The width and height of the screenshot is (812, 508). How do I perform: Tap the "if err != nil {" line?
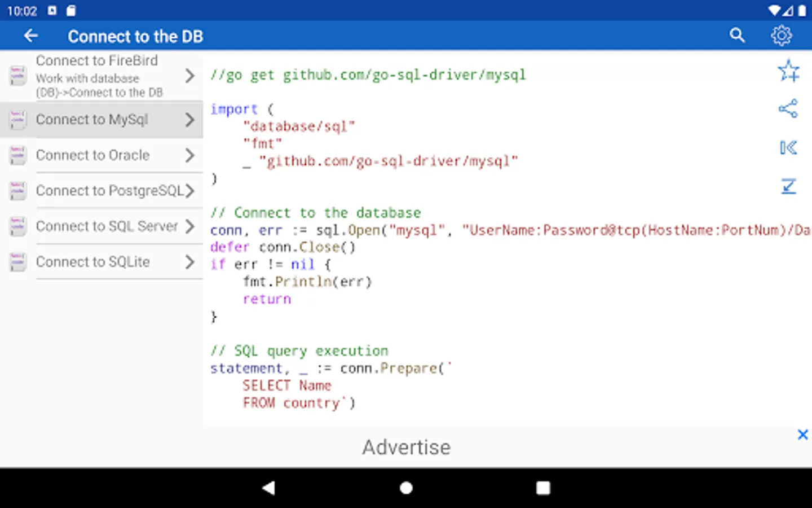271,265
